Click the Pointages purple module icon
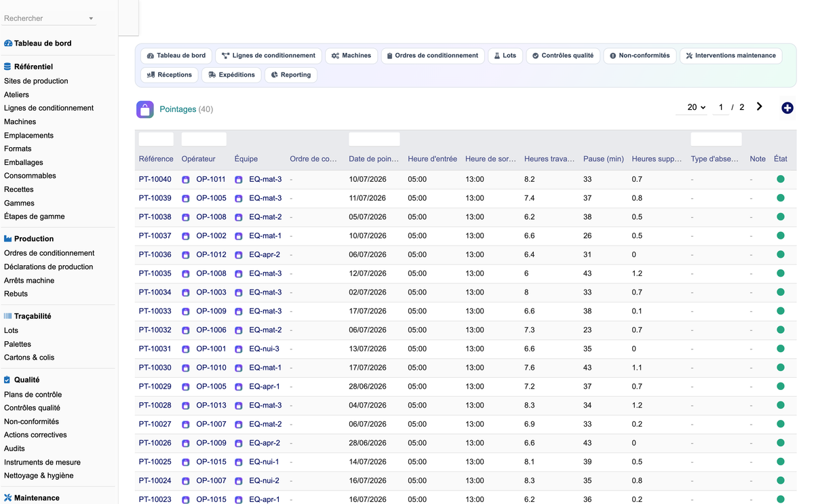 [145, 109]
